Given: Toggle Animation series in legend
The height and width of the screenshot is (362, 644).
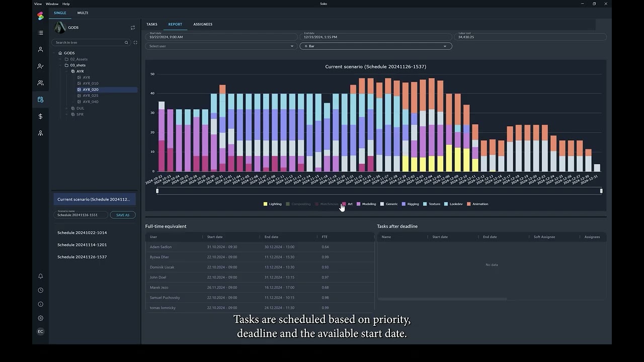Looking at the screenshot, I should 478,204.
